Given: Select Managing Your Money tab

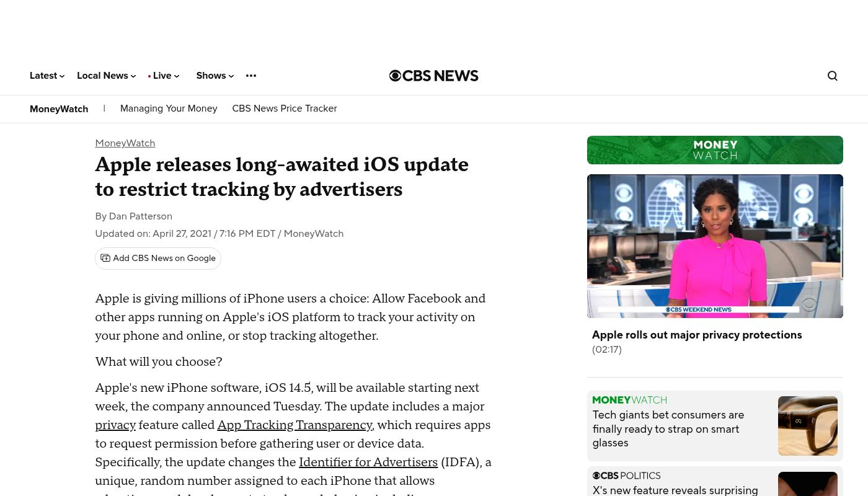Looking at the screenshot, I should point(169,108).
